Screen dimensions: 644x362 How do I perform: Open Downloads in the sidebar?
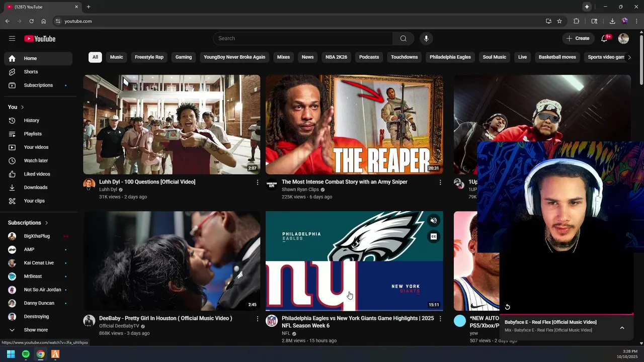pos(38,187)
